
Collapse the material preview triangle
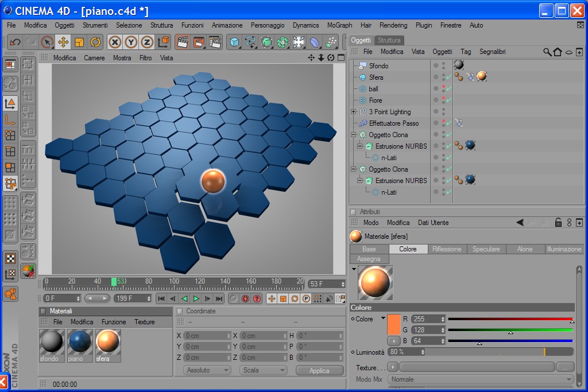[x=354, y=269]
